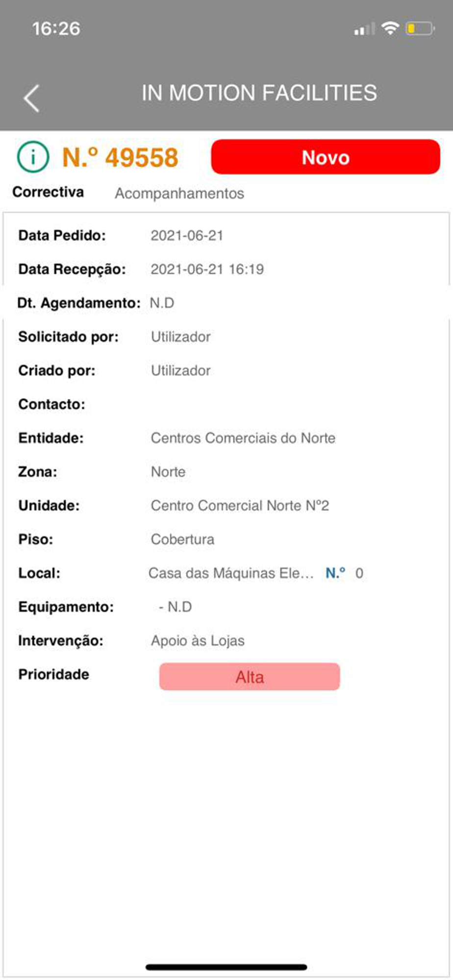Tap the Apoio às Lojas intervention value
Image resolution: width=453 pixels, height=980 pixels.
tap(198, 640)
